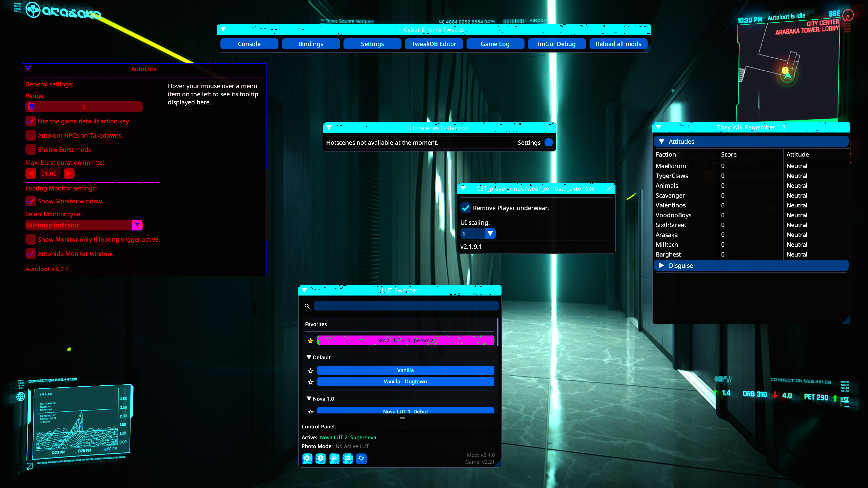The height and width of the screenshot is (488, 868).
Task: Click the refresh icon in LUT Switcher
Action: tap(361, 459)
